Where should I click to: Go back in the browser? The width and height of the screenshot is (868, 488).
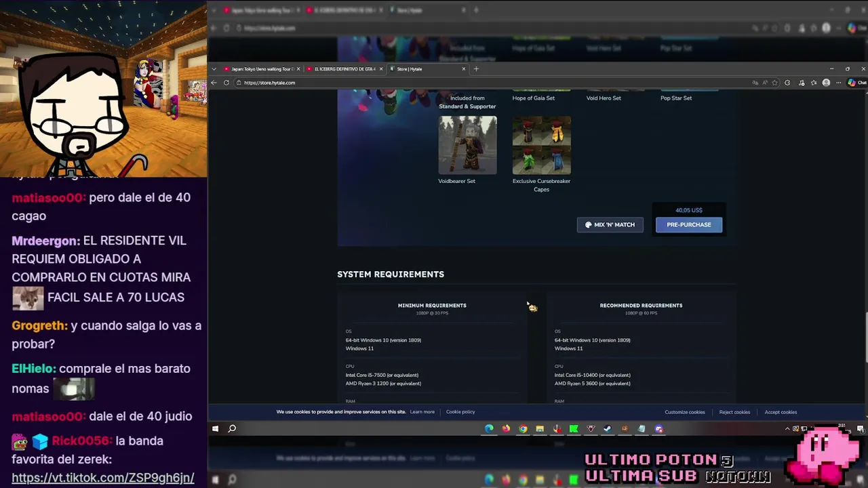click(x=214, y=83)
